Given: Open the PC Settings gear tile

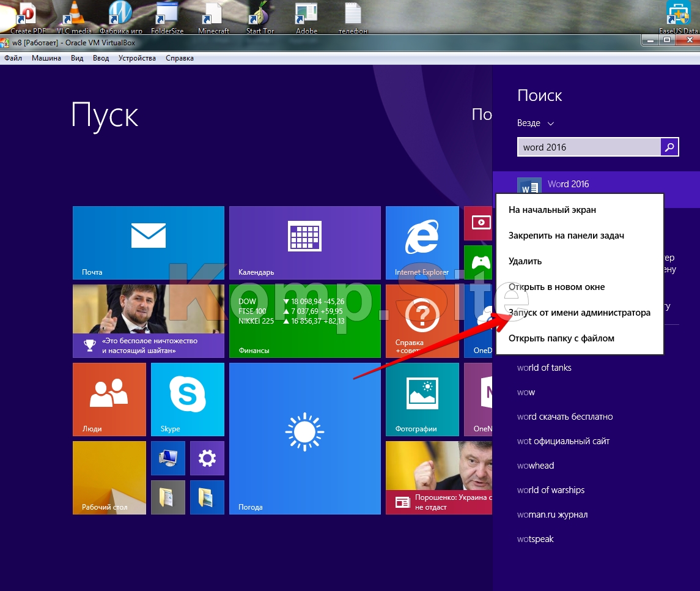Looking at the screenshot, I should 207,458.
